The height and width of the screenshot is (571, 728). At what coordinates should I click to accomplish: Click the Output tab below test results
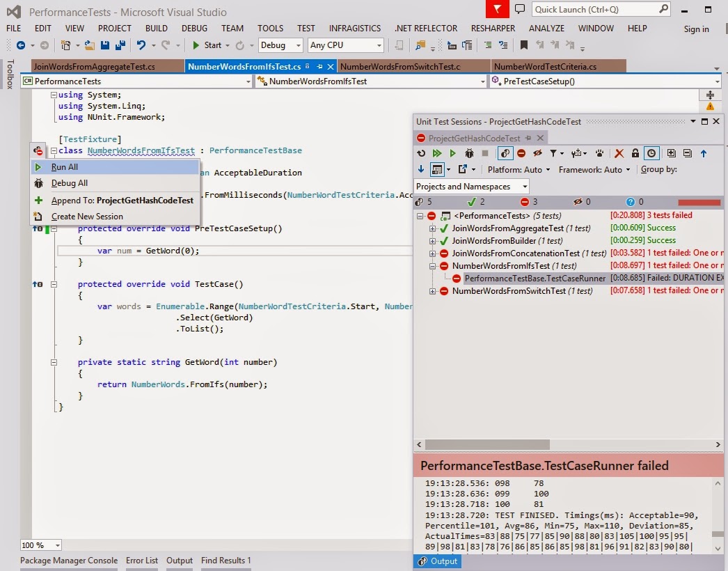tap(437, 561)
